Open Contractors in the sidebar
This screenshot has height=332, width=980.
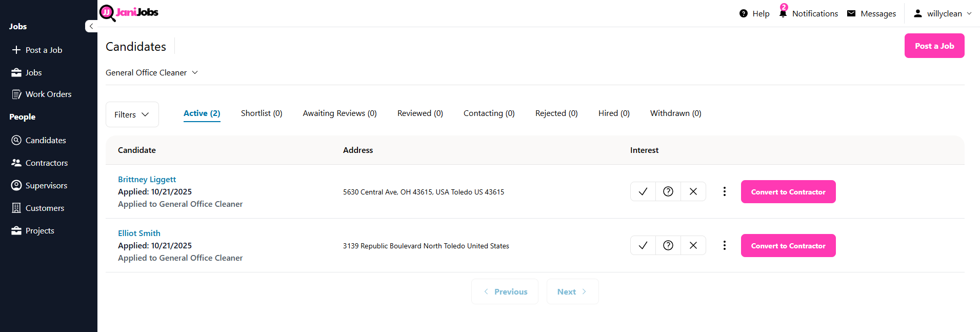pyautogui.click(x=40, y=163)
